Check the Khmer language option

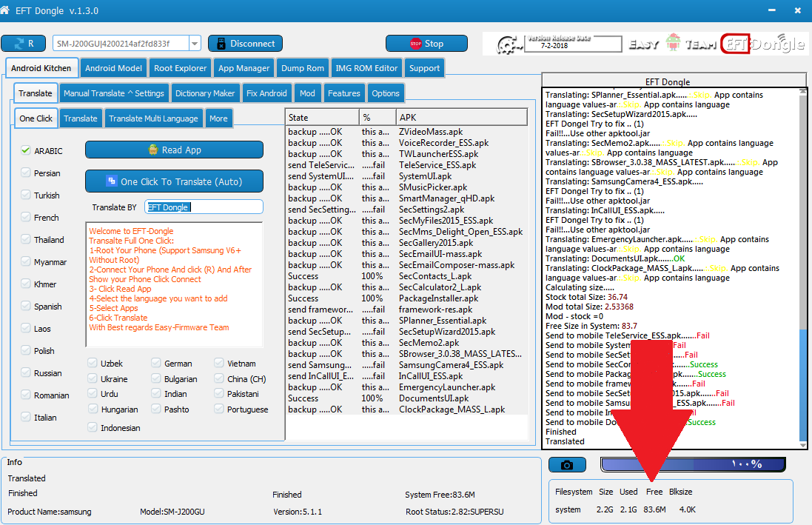click(x=25, y=284)
